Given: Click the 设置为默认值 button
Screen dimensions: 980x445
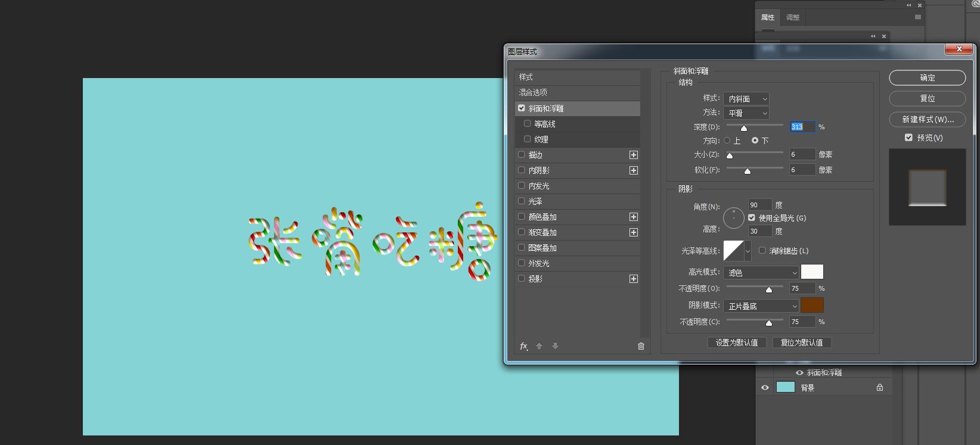Looking at the screenshot, I should point(737,343).
